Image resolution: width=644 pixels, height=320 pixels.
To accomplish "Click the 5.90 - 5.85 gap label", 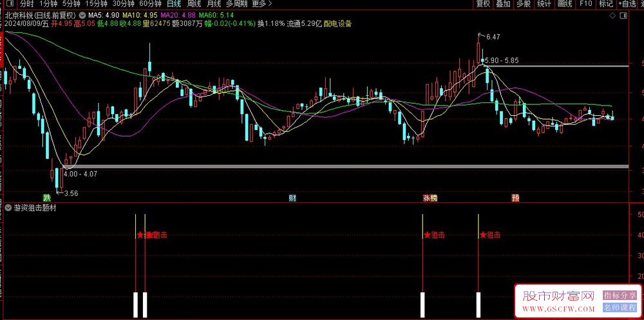I will tap(502, 61).
